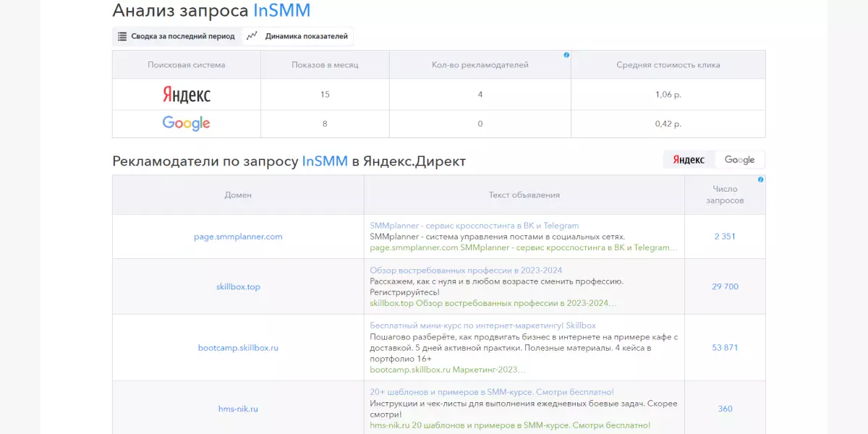Click the Поисковая система column header
Image resolution: width=868 pixels, height=434 pixels.
pos(187,64)
